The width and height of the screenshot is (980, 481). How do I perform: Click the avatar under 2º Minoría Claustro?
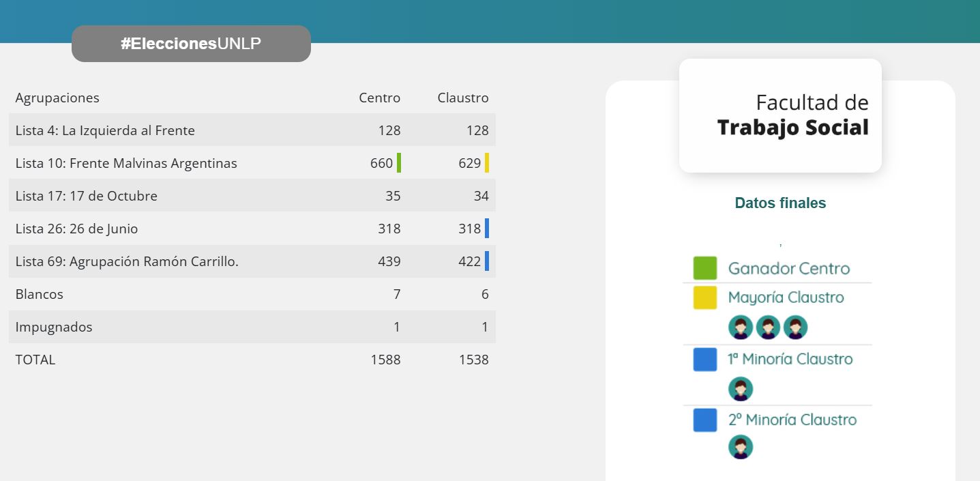click(741, 448)
